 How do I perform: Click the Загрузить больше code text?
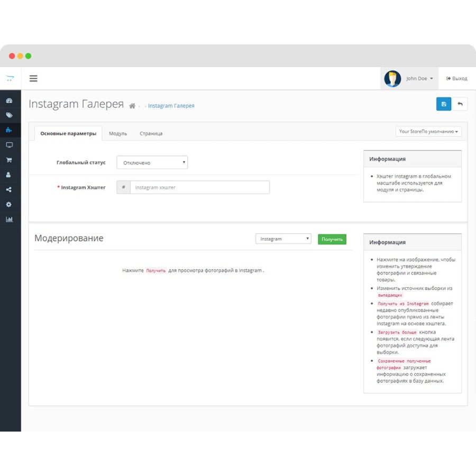pyautogui.click(x=397, y=333)
